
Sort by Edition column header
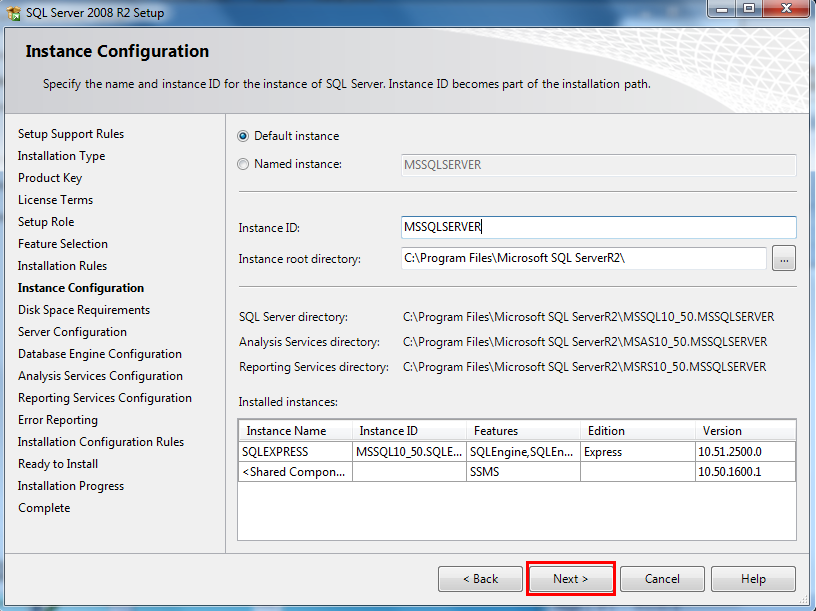(638, 431)
